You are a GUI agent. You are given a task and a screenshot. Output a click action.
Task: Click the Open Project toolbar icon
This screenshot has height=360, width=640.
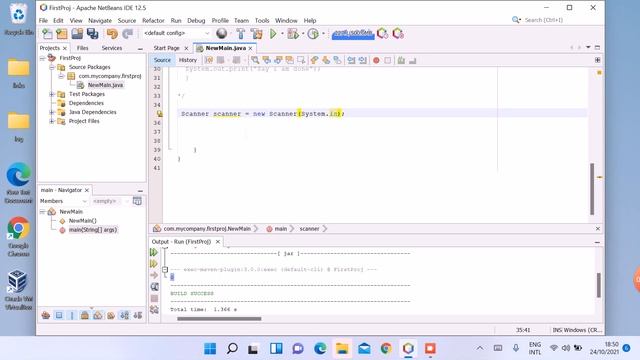77,33
